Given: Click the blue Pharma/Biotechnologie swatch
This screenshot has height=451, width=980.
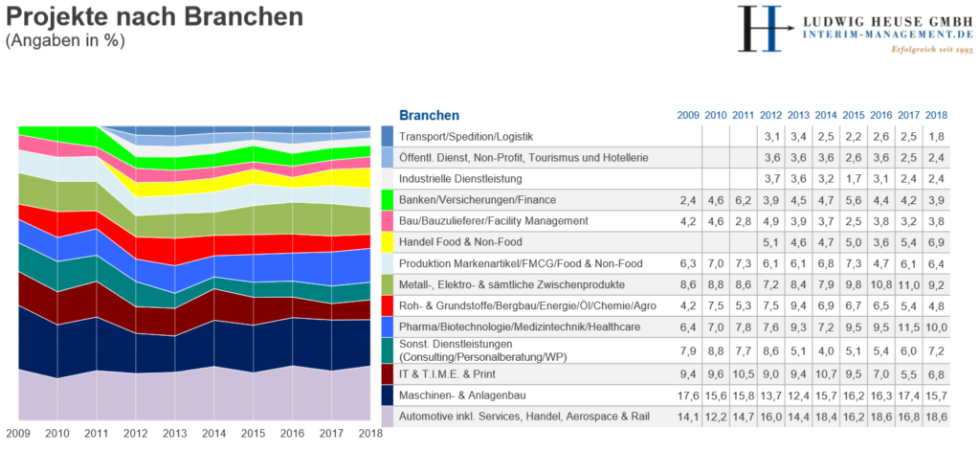Looking at the screenshot, I should 388,327.
